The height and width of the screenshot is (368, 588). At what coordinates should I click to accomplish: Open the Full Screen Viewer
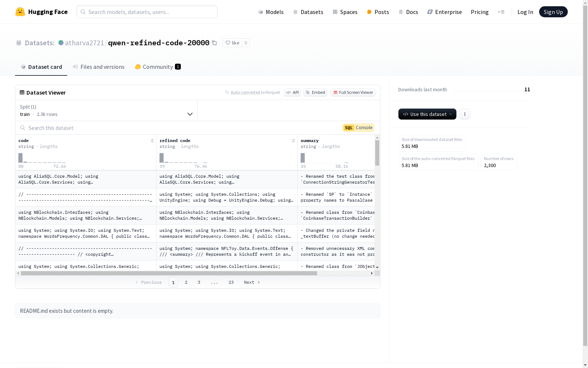(x=353, y=92)
